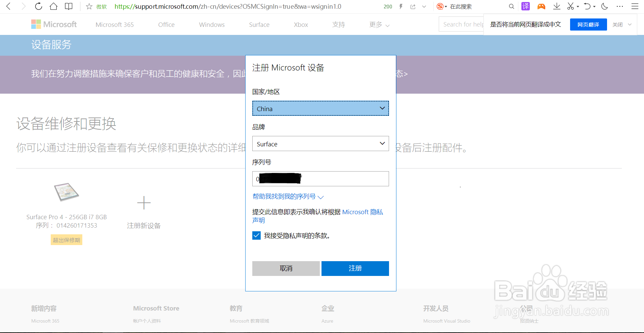This screenshot has width=644, height=333.
Task: Open the reading mode book icon
Action: click(69, 6)
